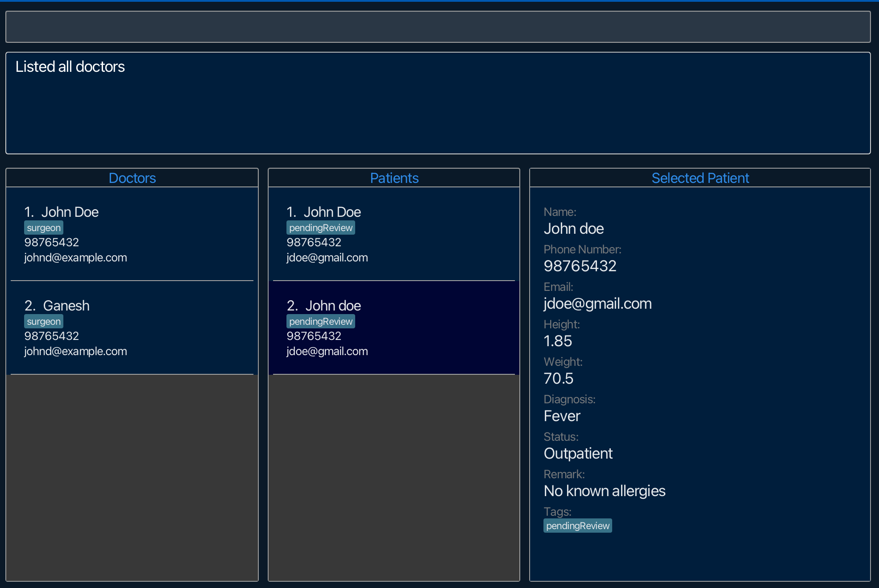Click the Outpatient status value
This screenshot has height=588, width=879.
tap(578, 454)
